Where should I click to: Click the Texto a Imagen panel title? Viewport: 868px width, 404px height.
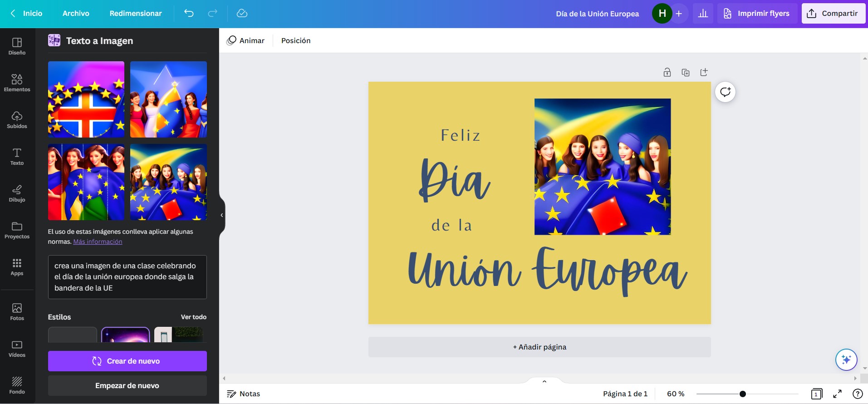[99, 41]
